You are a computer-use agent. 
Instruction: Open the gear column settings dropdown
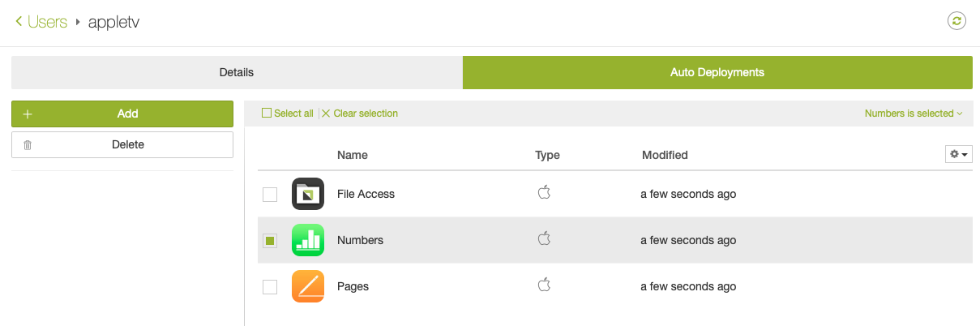(x=959, y=154)
